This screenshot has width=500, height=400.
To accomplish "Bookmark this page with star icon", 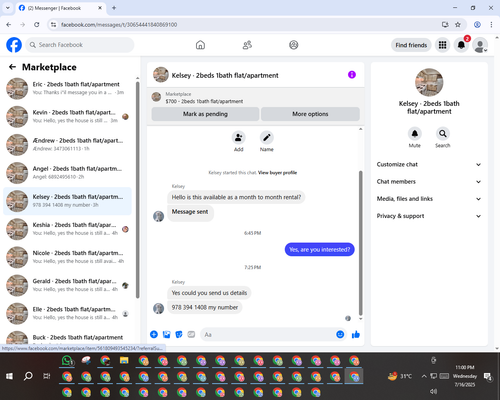I will pos(458,25).
